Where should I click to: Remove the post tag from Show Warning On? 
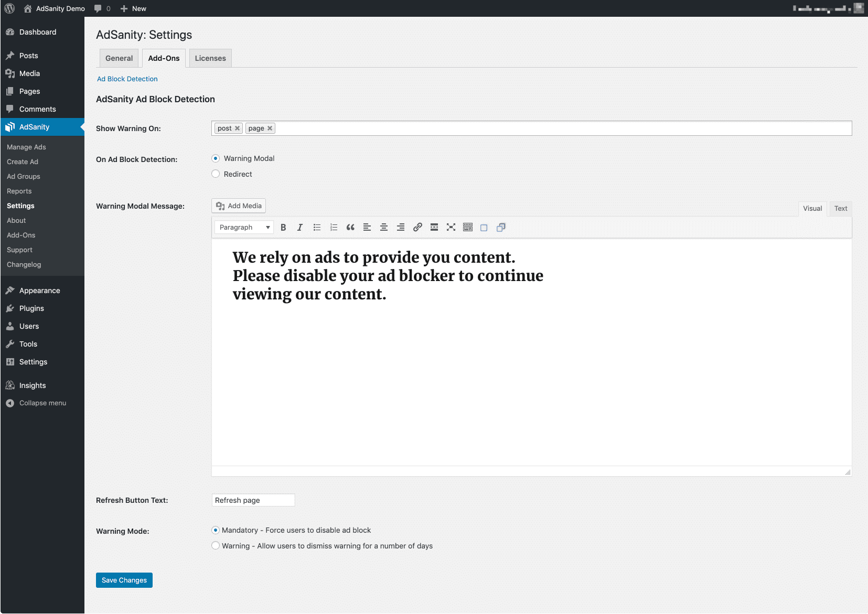(238, 128)
